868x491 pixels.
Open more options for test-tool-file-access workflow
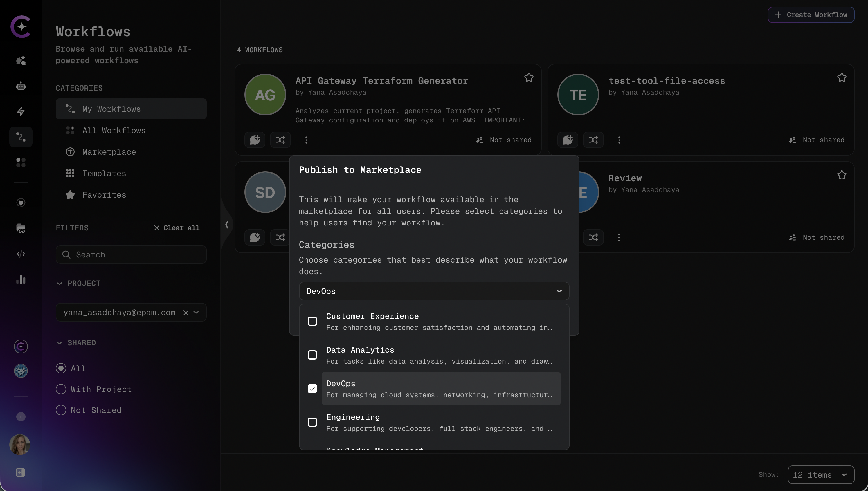click(x=619, y=140)
